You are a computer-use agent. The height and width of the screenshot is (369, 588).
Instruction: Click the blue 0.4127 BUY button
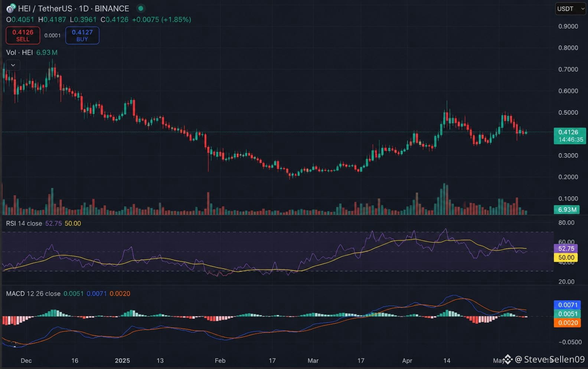(x=82, y=35)
